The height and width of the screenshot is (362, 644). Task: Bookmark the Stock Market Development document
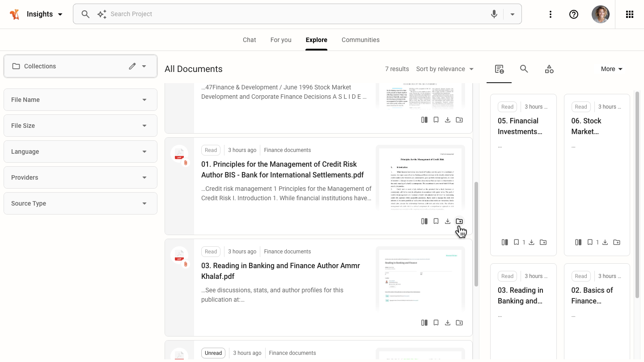[436, 120]
